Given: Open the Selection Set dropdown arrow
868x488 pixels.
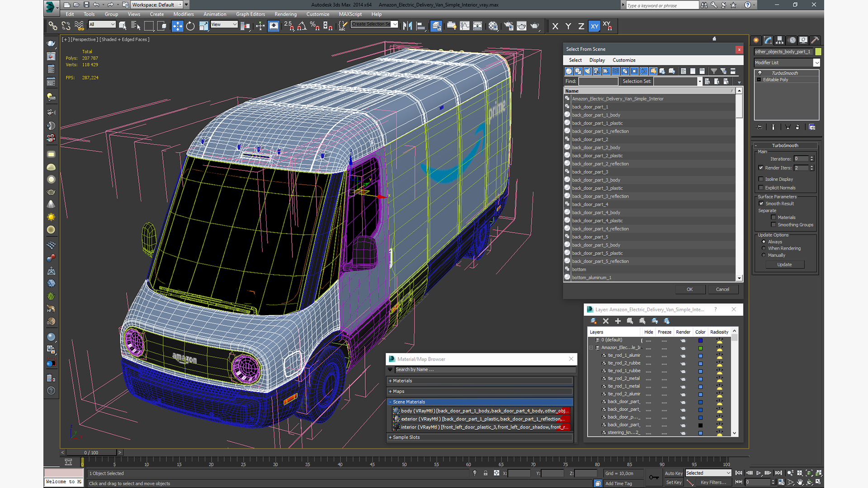Looking at the screenshot, I should 699,81.
